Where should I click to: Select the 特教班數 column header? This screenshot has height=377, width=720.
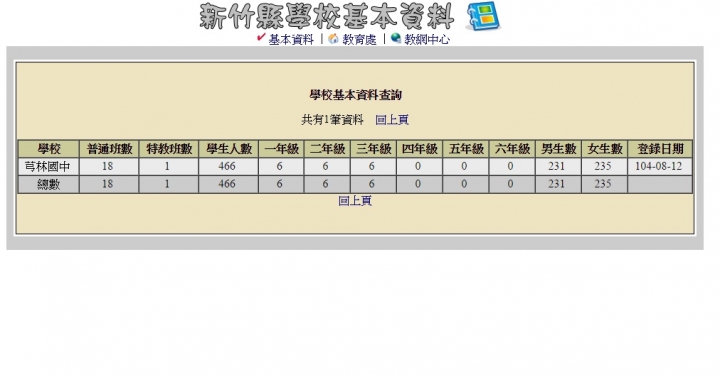click(x=169, y=149)
